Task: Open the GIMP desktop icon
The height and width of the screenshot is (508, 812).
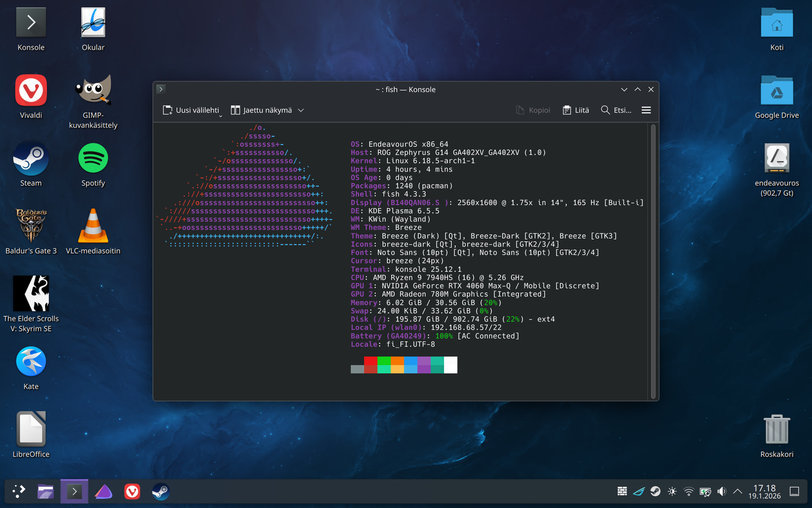Action: coord(93,90)
